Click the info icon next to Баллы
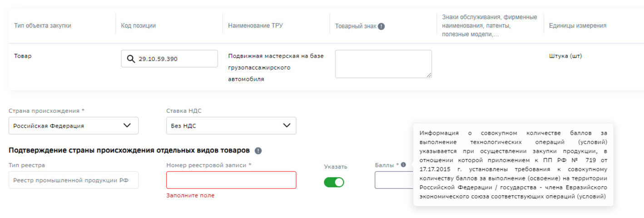Viewport: 644px width, 218px height. 403,165
